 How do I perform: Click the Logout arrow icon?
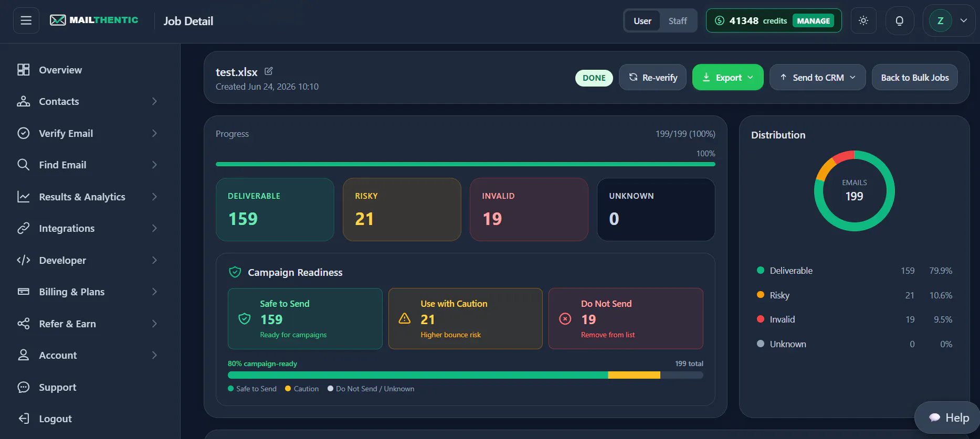pyautogui.click(x=24, y=419)
